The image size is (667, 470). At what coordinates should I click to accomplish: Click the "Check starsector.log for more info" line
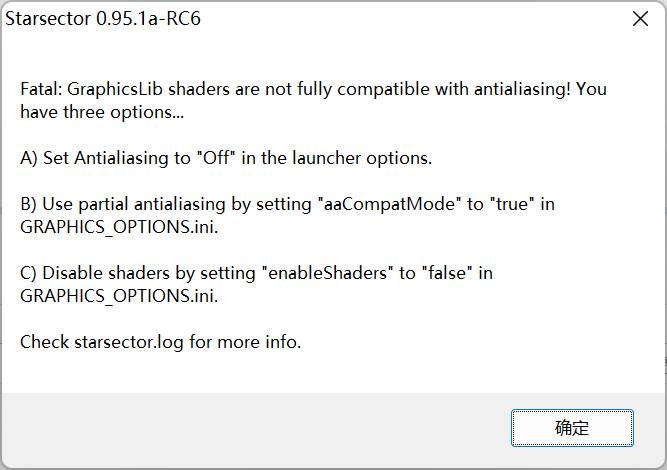pos(160,342)
